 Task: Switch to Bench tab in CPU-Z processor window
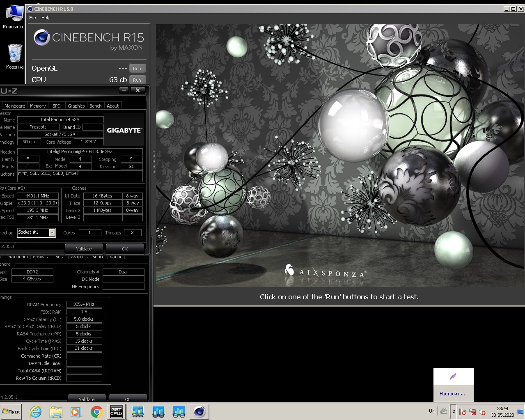click(96, 106)
